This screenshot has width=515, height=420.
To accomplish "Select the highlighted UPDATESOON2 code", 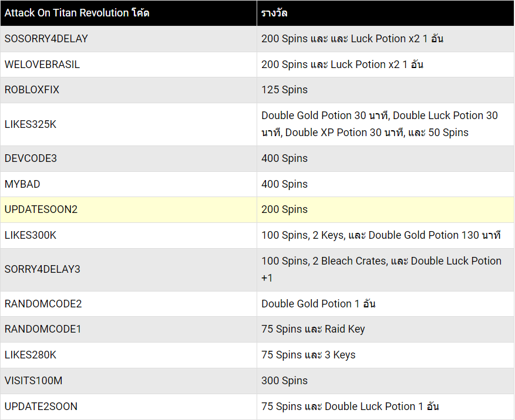I will click(41, 209).
